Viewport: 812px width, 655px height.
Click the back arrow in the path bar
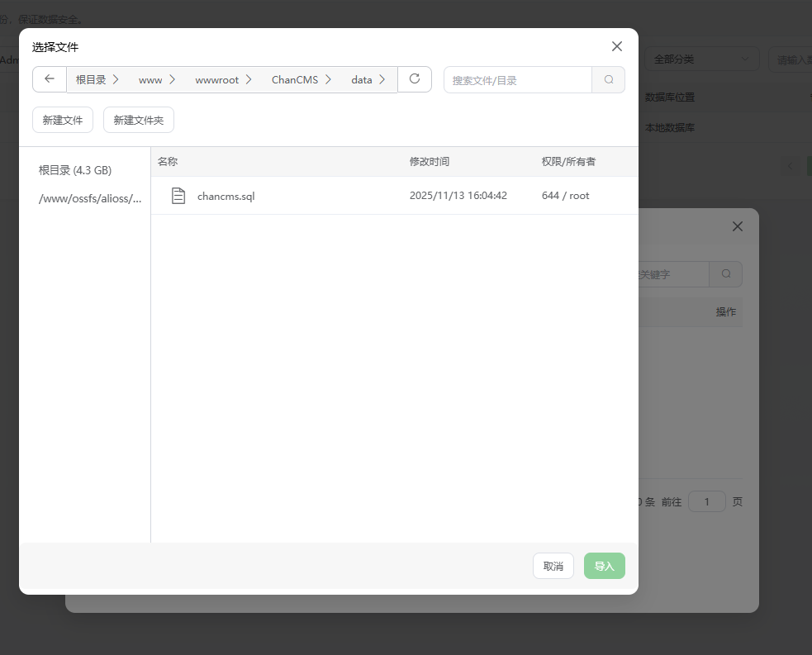[50, 79]
